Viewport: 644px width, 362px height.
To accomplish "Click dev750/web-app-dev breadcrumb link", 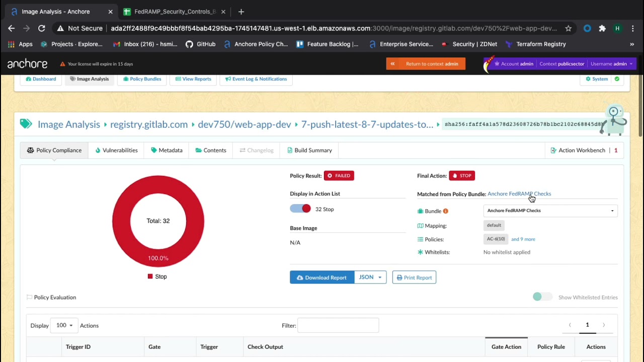I will click(245, 125).
